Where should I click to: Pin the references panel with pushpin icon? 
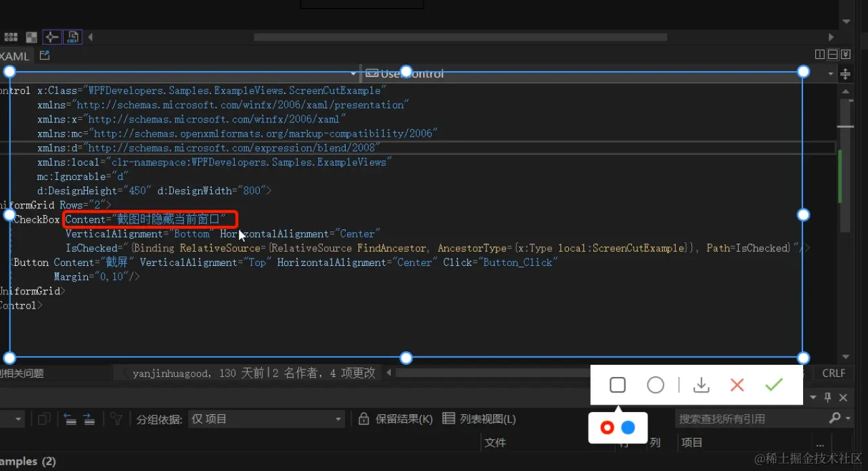coord(827,397)
